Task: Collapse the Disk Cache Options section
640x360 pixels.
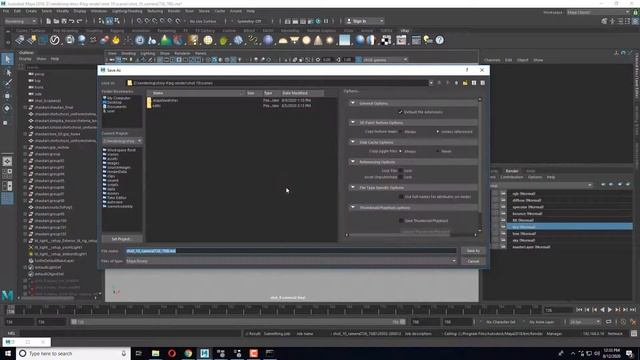Action: (x=353, y=142)
